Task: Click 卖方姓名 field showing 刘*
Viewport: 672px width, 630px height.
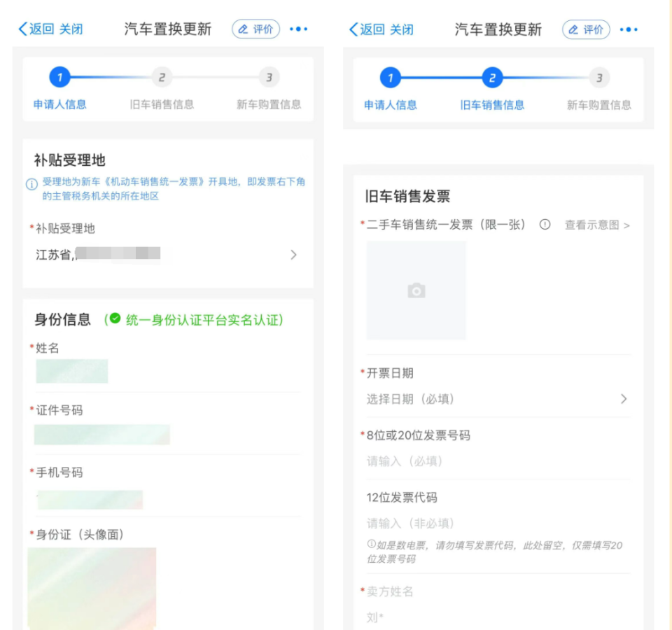Action: click(498, 617)
